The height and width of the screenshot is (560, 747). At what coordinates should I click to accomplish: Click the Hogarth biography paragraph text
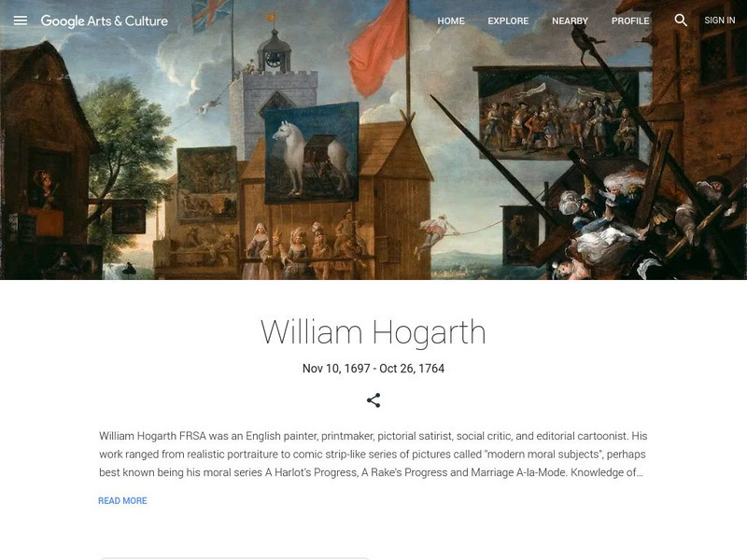(373, 454)
